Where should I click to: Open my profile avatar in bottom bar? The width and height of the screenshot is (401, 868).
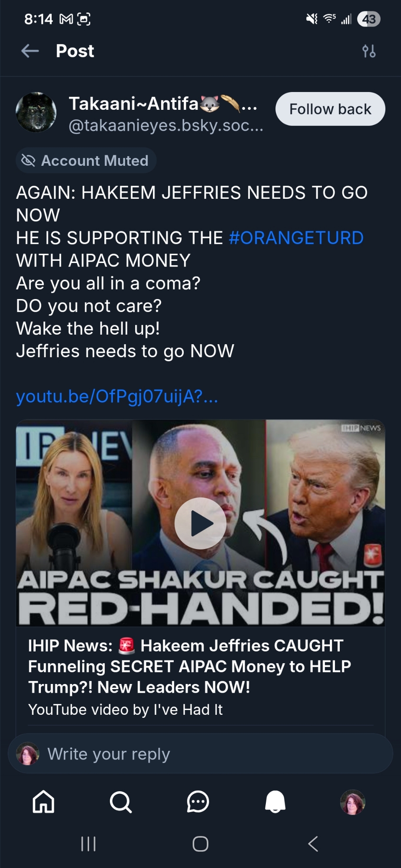pyautogui.click(x=352, y=802)
